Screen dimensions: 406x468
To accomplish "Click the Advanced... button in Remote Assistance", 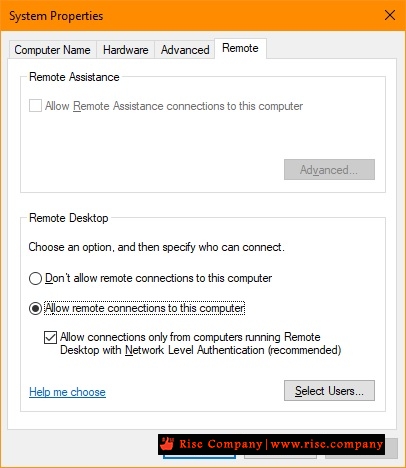I will click(329, 170).
